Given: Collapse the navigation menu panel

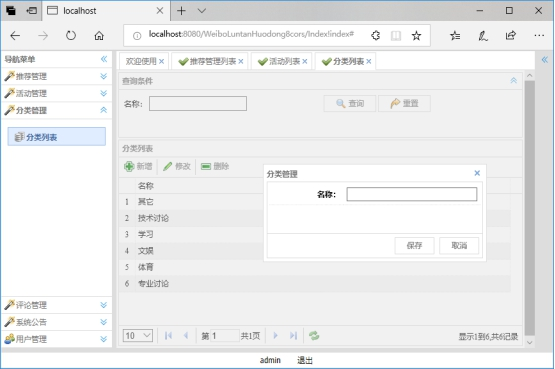Looking at the screenshot, I should click(104, 59).
